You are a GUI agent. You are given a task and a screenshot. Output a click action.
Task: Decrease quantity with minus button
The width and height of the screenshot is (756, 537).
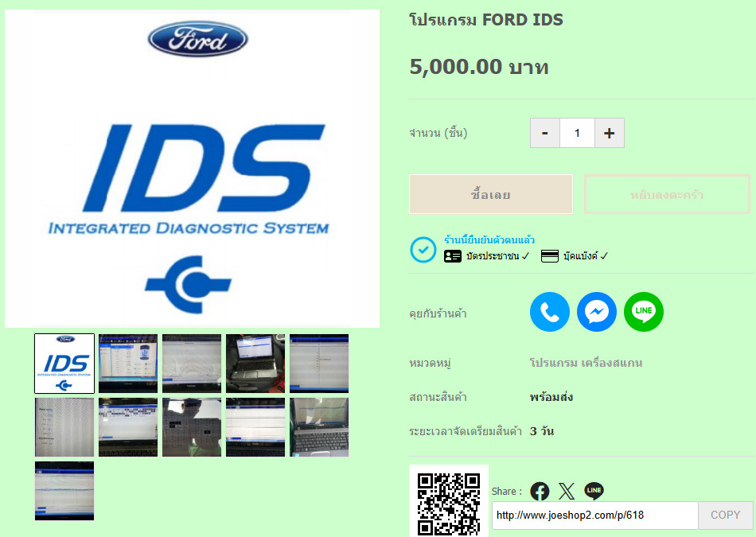click(x=545, y=133)
